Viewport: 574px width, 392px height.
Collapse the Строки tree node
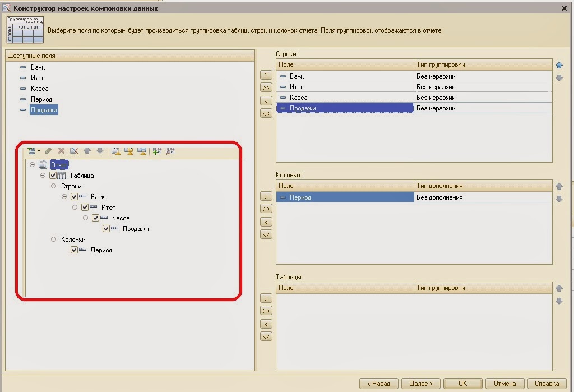pos(54,186)
